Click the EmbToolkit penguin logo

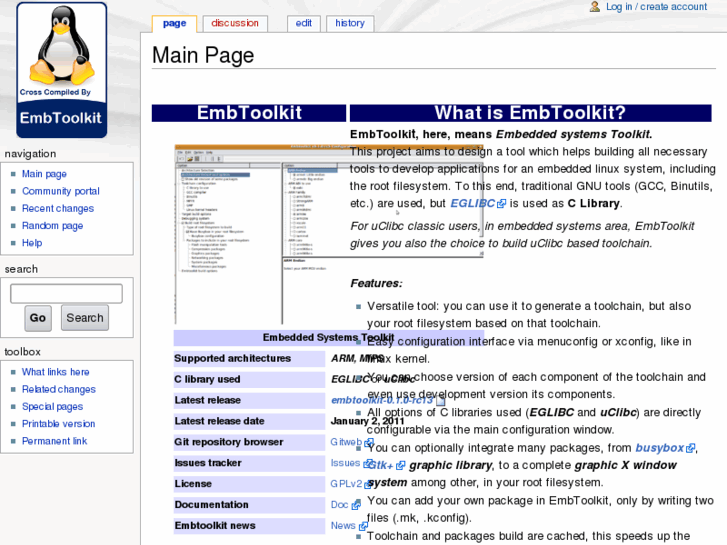61,69
